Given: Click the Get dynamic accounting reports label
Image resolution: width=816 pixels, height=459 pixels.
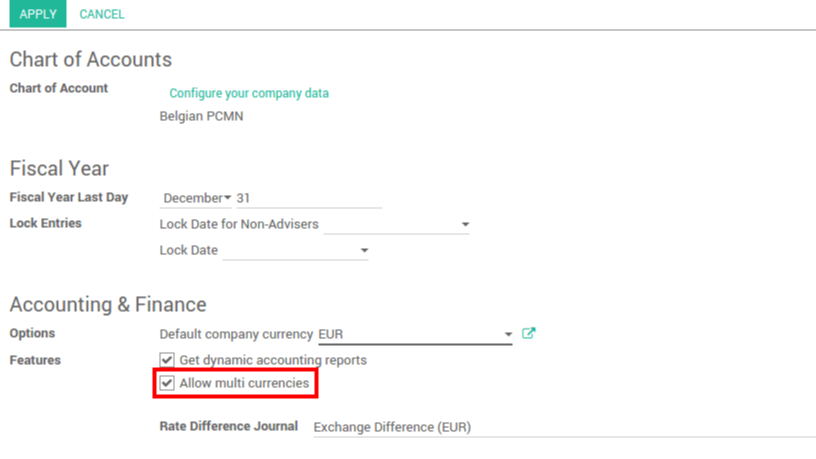Looking at the screenshot, I should click(x=273, y=360).
